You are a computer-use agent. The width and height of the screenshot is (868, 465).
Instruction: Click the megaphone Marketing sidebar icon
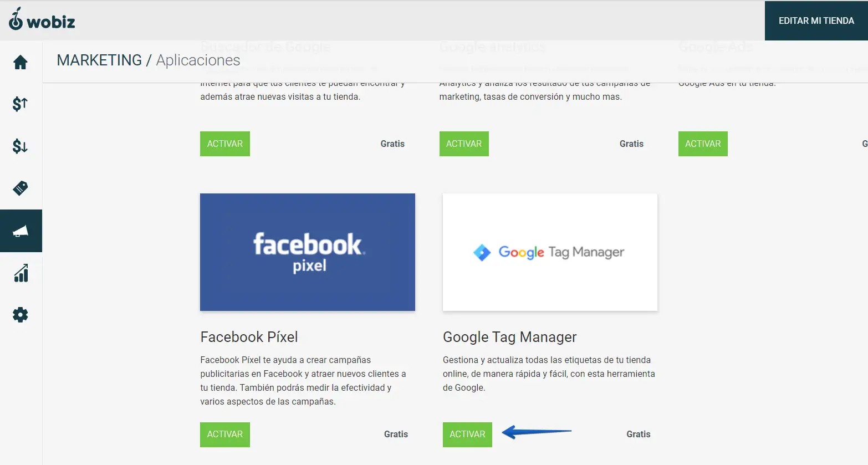click(x=21, y=231)
